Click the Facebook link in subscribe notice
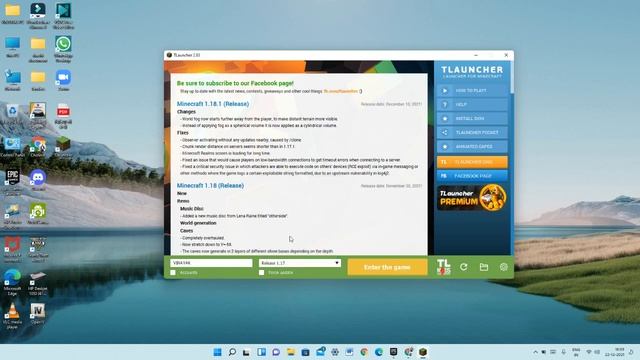 [x=340, y=91]
